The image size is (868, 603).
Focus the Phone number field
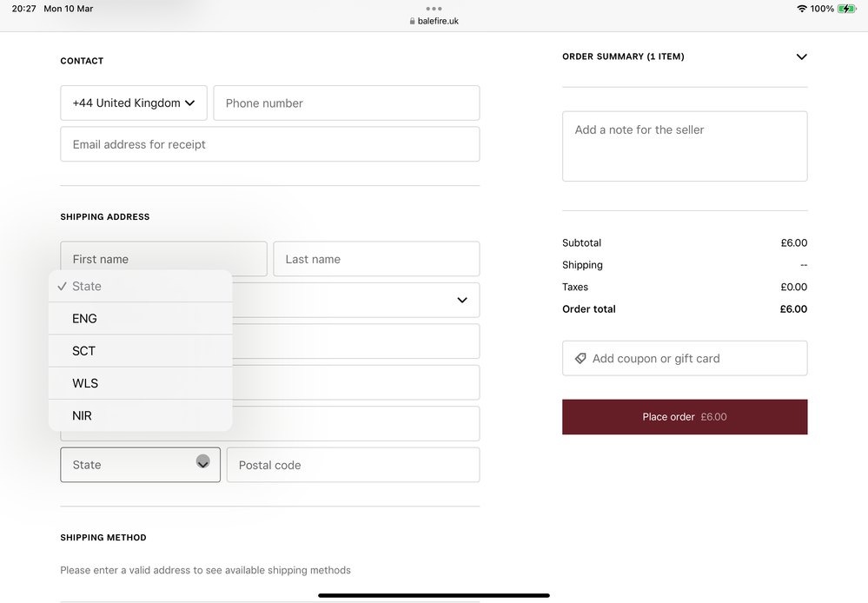coord(346,103)
